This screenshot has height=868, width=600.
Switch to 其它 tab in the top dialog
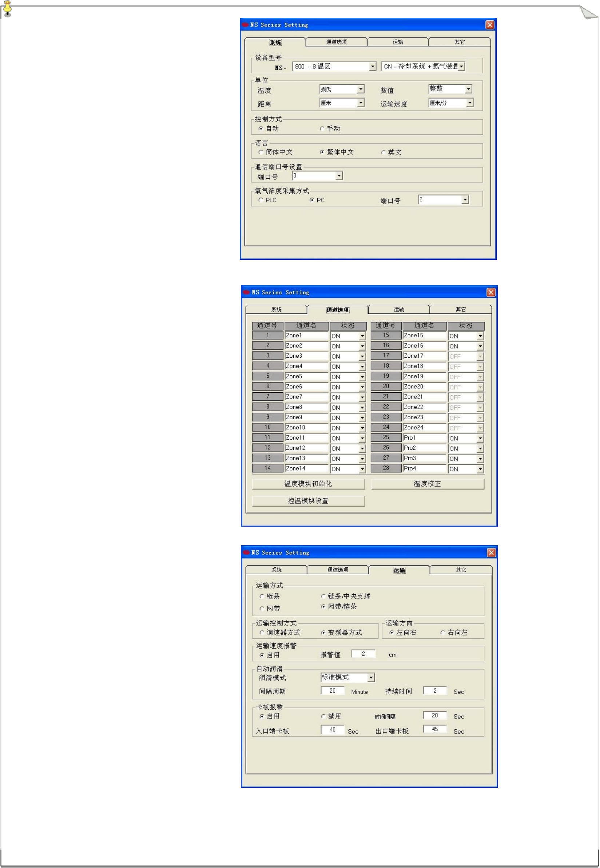coord(460,42)
